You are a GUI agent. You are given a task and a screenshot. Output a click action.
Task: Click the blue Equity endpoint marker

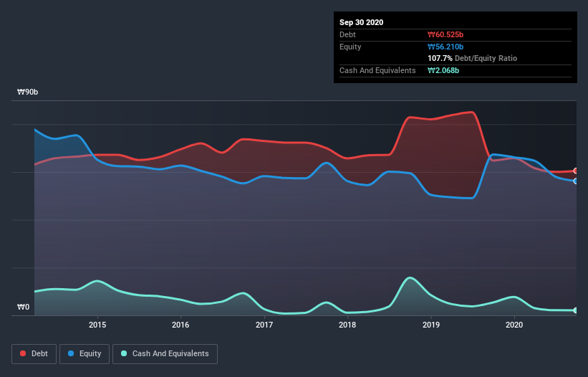[x=576, y=181]
